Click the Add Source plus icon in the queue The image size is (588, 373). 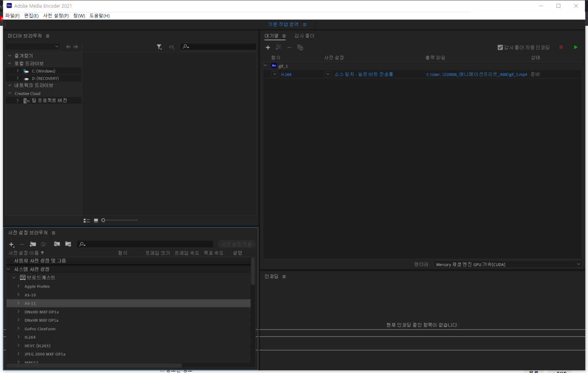click(x=268, y=47)
